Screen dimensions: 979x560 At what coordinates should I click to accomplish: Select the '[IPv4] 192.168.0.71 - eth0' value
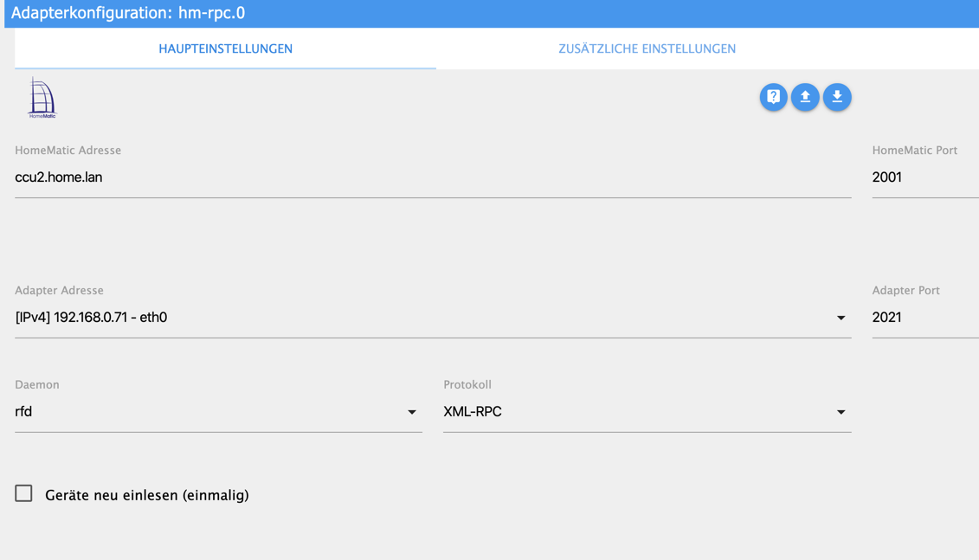click(91, 317)
